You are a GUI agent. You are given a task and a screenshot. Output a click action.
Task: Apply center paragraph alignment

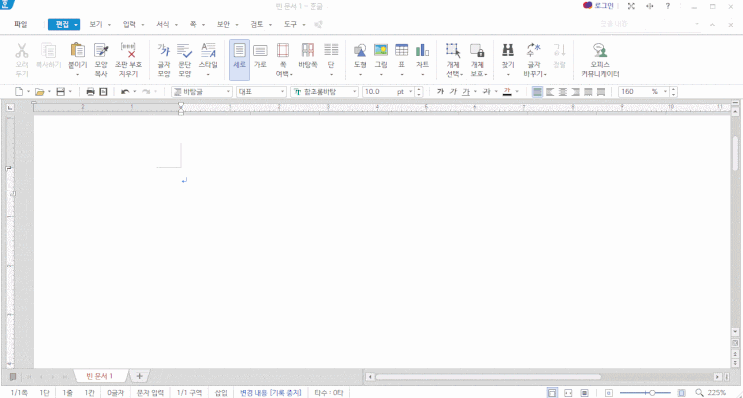(x=562, y=91)
